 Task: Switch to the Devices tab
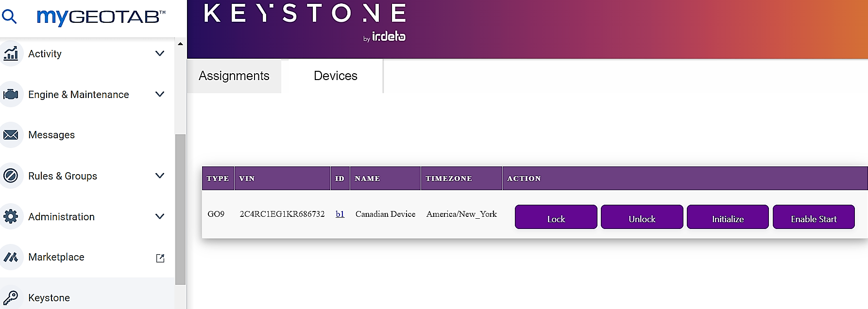tap(335, 76)
